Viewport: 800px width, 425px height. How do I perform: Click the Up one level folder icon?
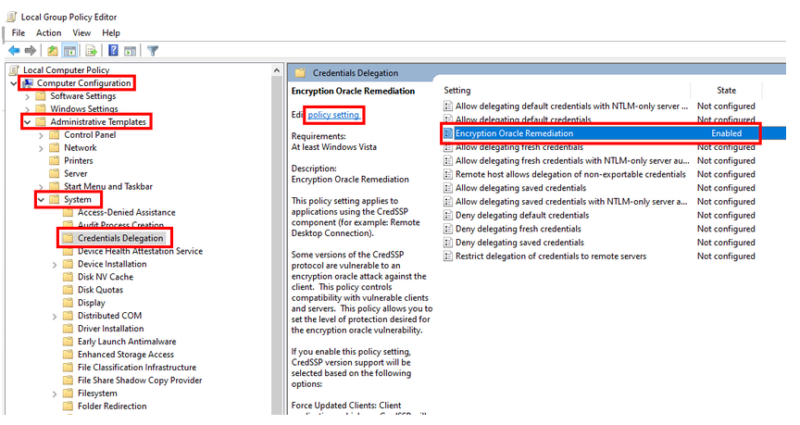(x=53, y=51)
